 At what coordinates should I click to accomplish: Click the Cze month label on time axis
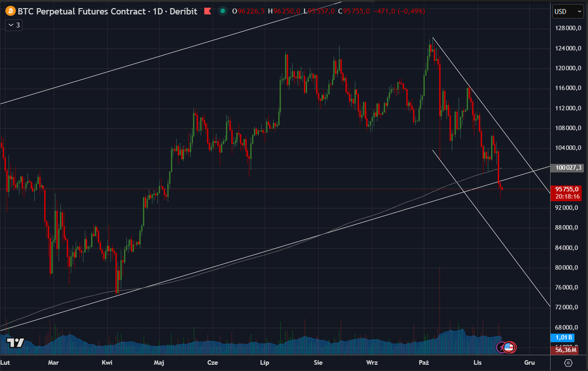(212, 363)
